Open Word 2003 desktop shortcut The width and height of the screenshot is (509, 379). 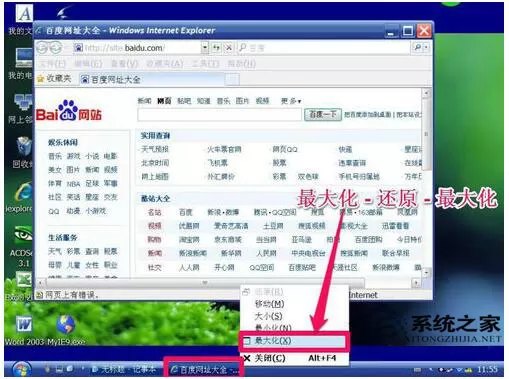coord(24,329)
